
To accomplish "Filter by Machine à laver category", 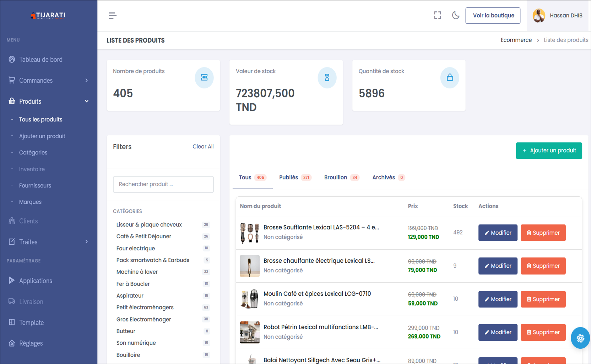I will 163,272.
